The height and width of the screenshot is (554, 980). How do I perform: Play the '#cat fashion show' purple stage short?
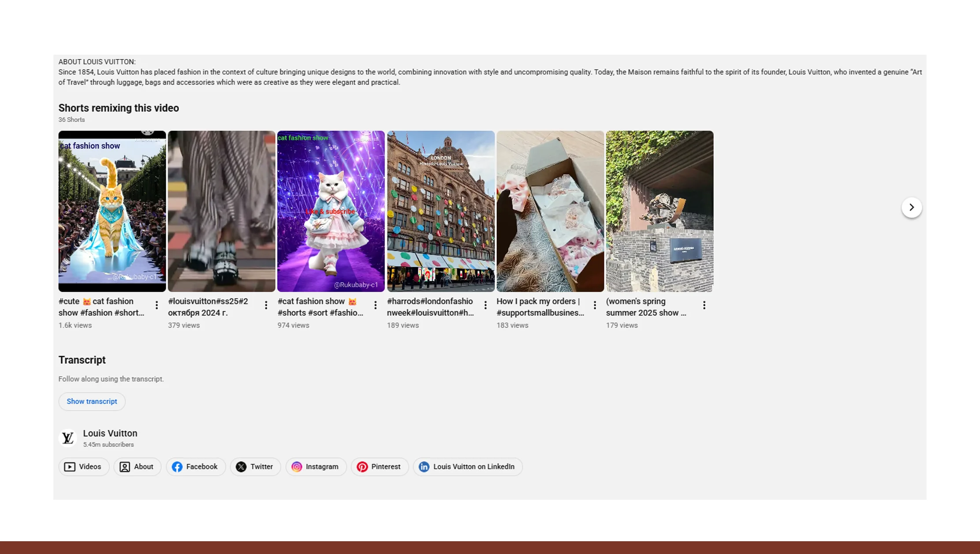(331, 211)
